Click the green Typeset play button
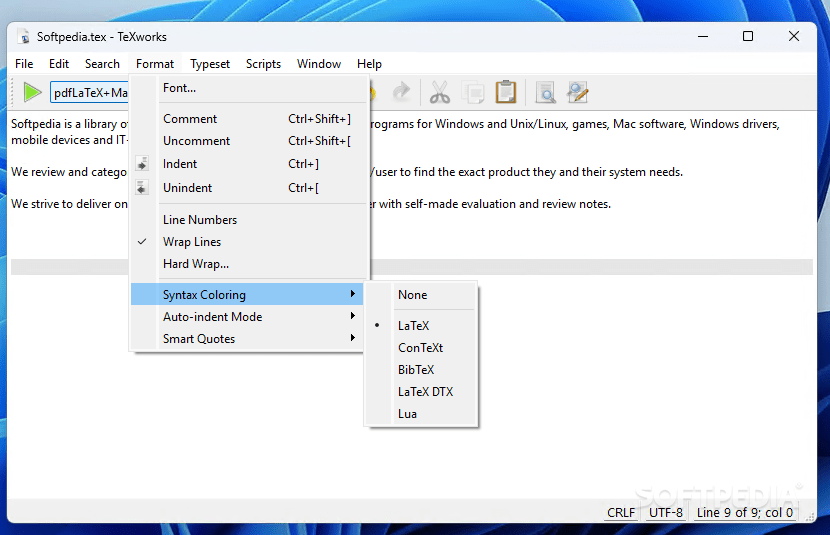 (x=32, y=93)
